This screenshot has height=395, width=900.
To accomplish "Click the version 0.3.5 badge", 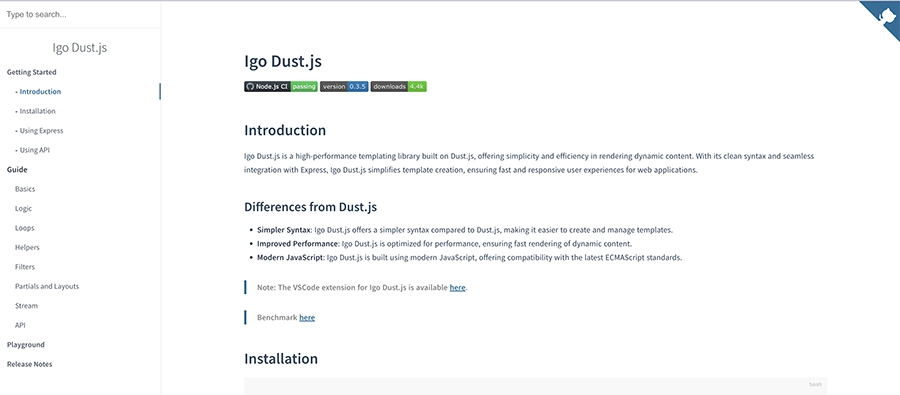I will point(344,87).
